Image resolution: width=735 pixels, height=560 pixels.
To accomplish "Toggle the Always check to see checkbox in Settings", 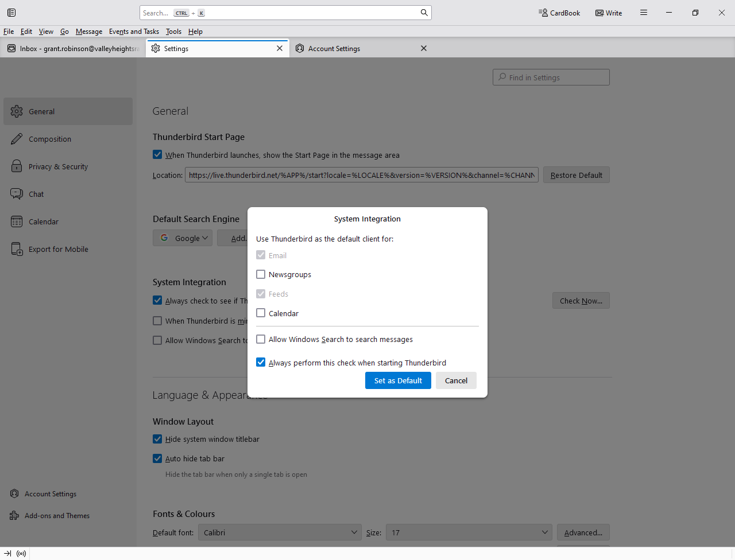I will point(157,300).
